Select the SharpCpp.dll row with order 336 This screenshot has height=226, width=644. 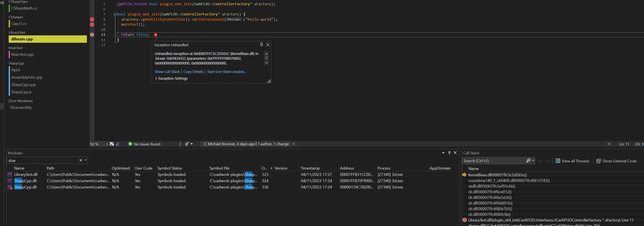pyautogui.click(x=232, y=187)
